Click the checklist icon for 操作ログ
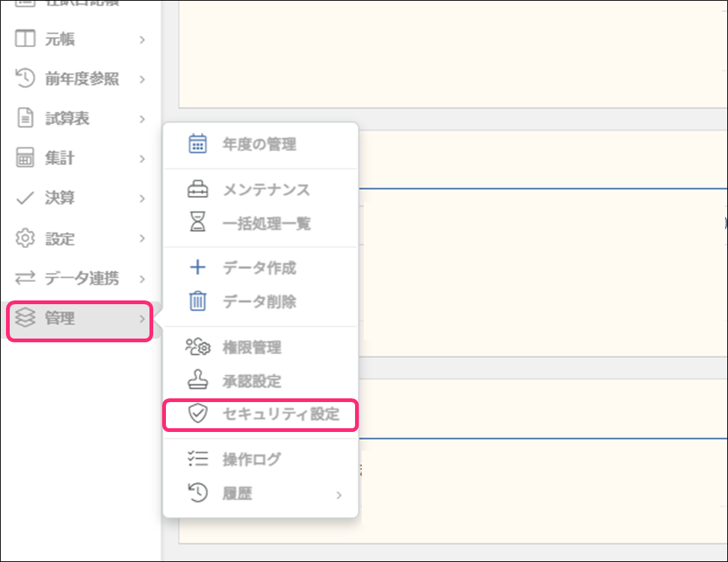Screen dimensions: 728x562 point(197,460)
